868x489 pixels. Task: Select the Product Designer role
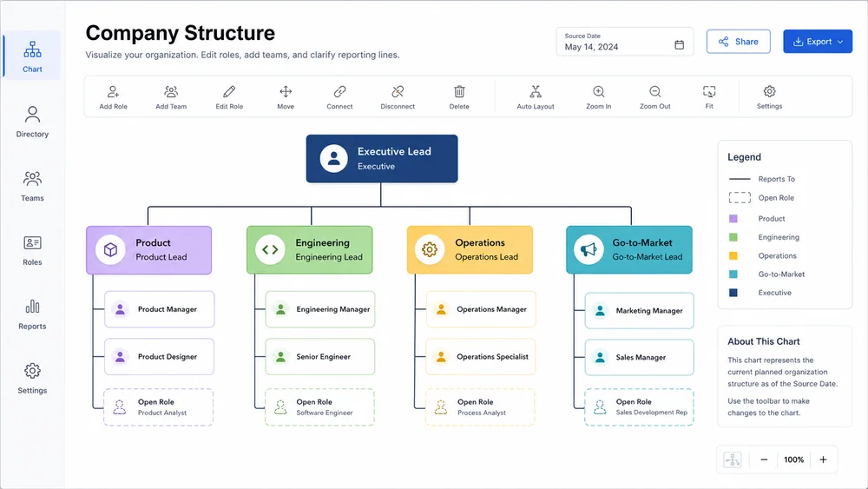coord(160,357)
